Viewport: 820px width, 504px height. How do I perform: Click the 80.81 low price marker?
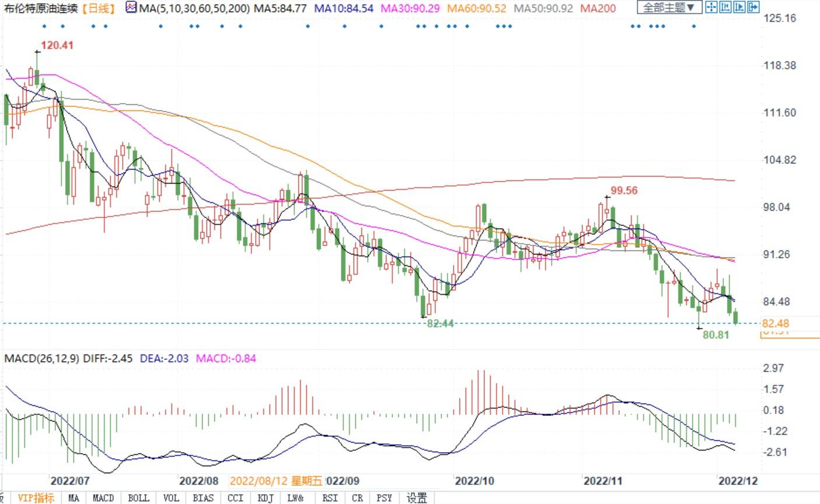[x=716, y=335]
